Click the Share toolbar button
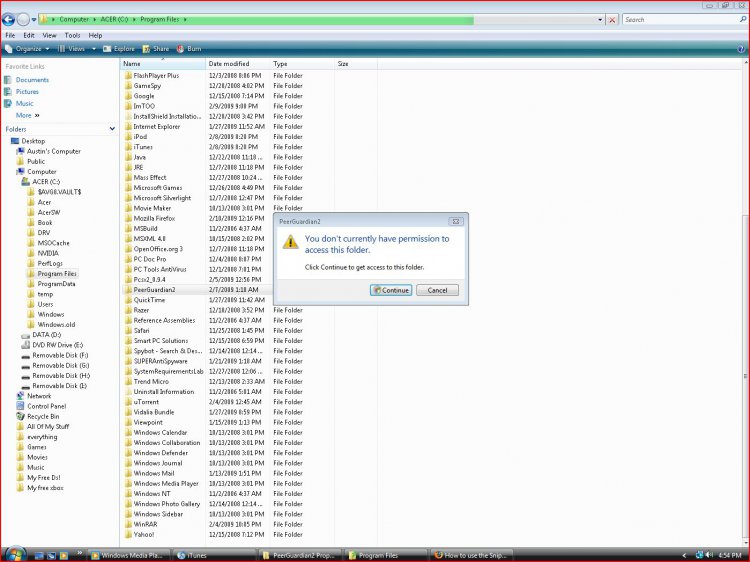Screen dimensions: 750x562 pyautogui.click(x=156, y=49)
